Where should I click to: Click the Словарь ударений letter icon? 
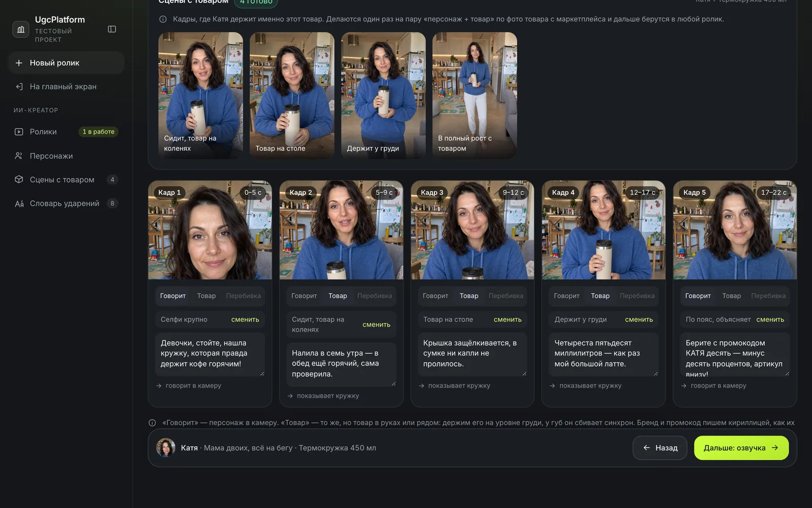pos(19,204)
